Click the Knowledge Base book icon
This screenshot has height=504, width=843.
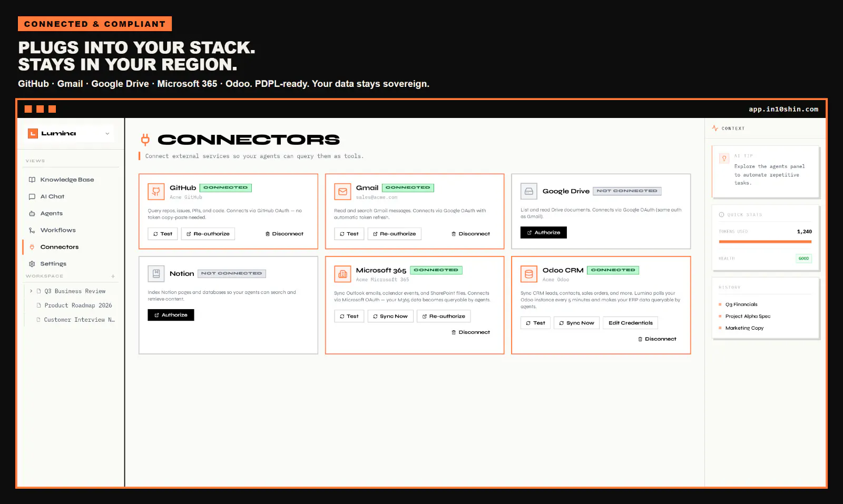point(32,180)
